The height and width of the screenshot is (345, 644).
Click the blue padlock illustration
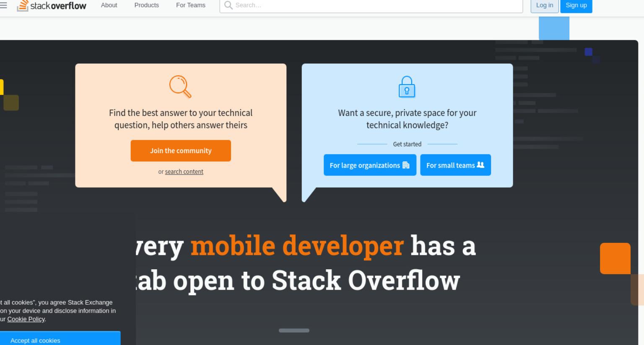(407, 87)
